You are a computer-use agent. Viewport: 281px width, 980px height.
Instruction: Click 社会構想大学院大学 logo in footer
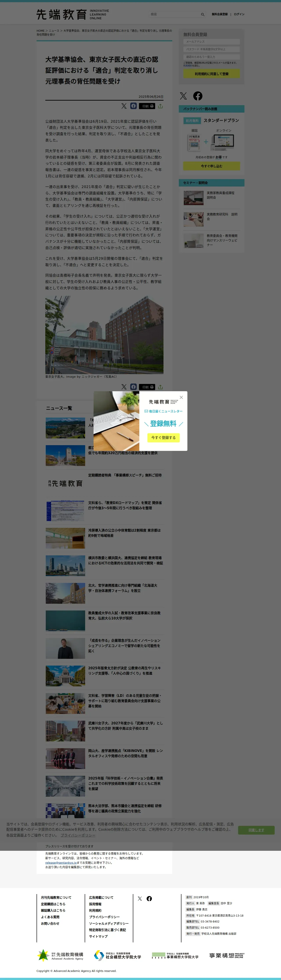pyautogui.click(x=118, y=955)
